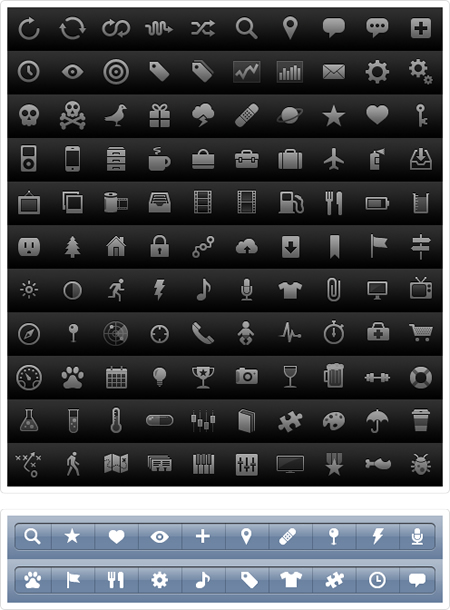Image resolution: width=450 pixels, height=610 pixels.
Task: Click the gas pump icon
Action: tap(291, 202)
